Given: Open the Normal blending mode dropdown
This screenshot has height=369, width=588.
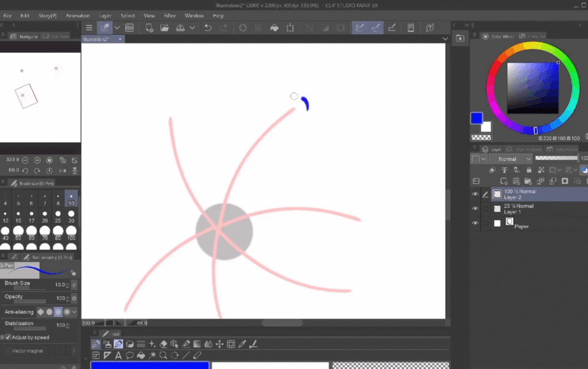Looking at the screenshot, I should click(x=511, y=159).
